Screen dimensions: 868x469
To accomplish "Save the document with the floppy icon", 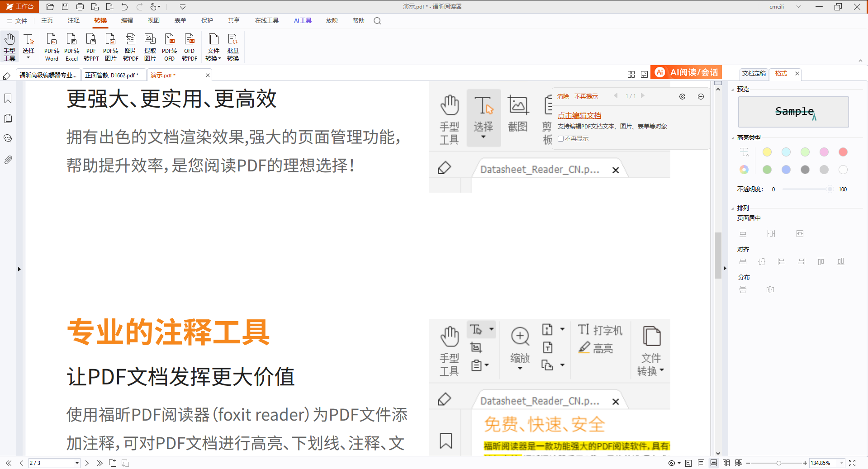I will click(x=65, y=7).
